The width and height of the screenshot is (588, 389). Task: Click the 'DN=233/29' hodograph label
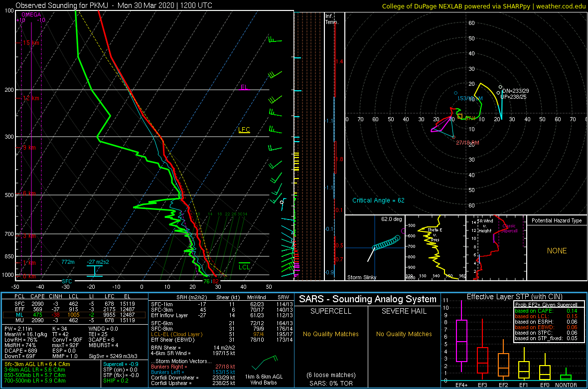[515, 91]
